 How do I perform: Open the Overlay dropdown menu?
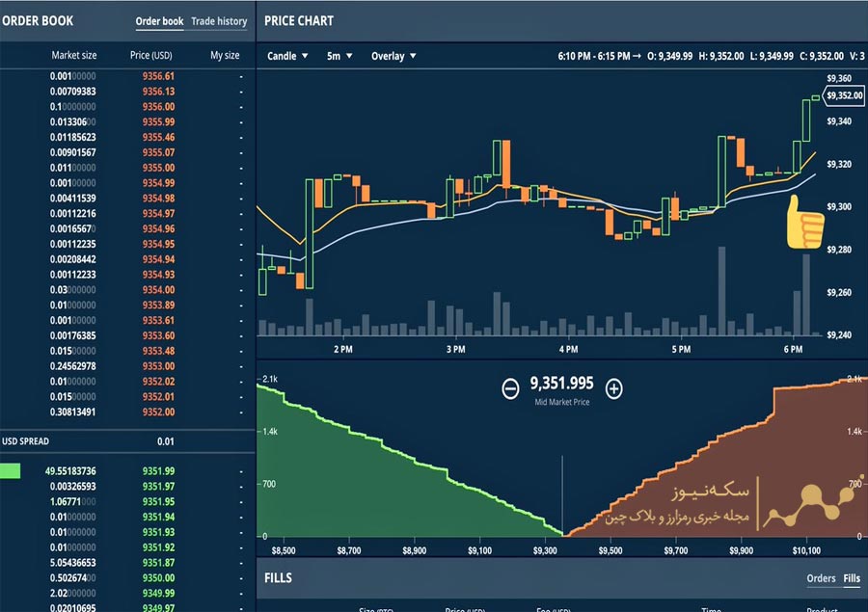point(393,56)
